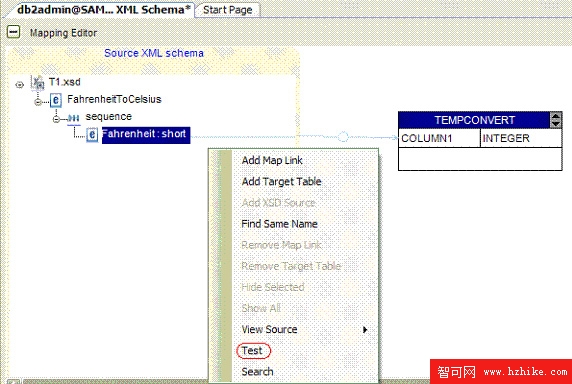Click the TEMPCONVERT table scroll stepper
Screen dimensions: 572x384
[x=556, y=120]
